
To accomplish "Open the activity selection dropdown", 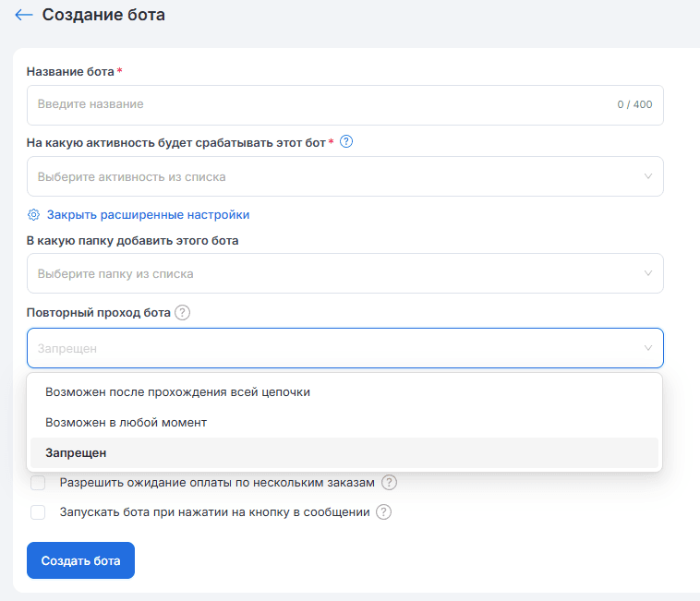I will click(x=345, y=176).
